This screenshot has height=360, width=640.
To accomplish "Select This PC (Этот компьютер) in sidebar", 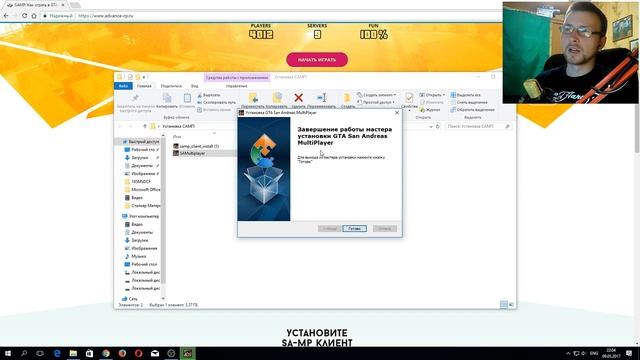I will coord(141,216).
